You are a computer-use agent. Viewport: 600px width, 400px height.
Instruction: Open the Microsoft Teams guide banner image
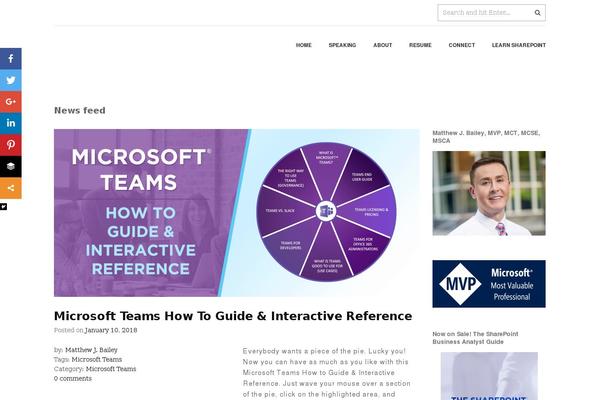click(236, 213)
